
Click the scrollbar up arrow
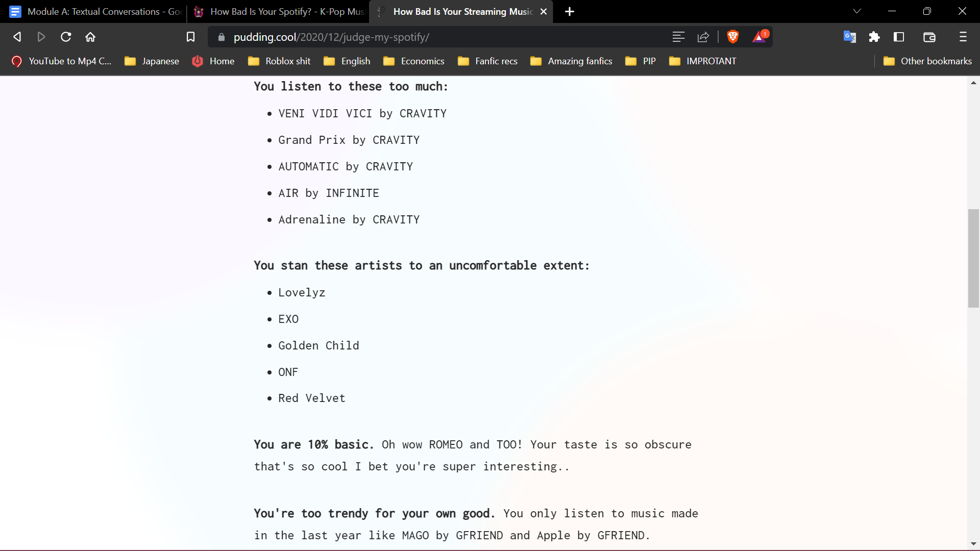pos(973,83)
